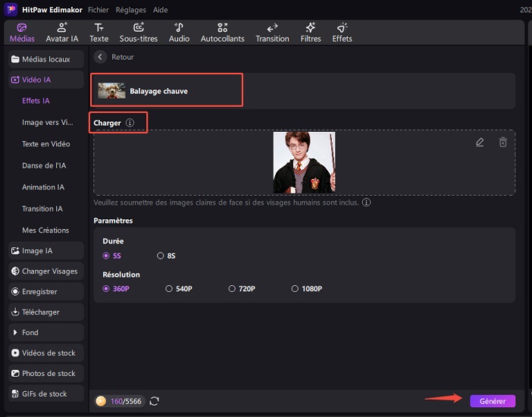Open the Enregistrer section
The height and width of the screenshot is (417, 532).
(x=46, y=291)
